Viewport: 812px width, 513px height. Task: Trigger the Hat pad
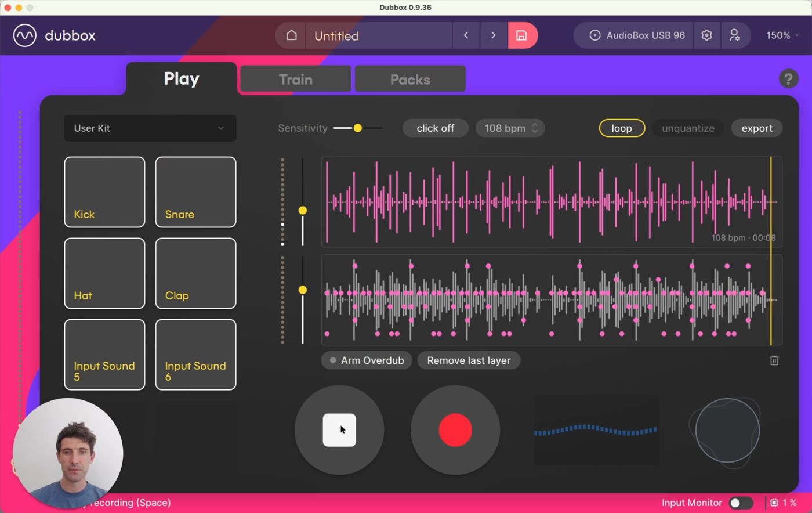click(x=104, y=273)
